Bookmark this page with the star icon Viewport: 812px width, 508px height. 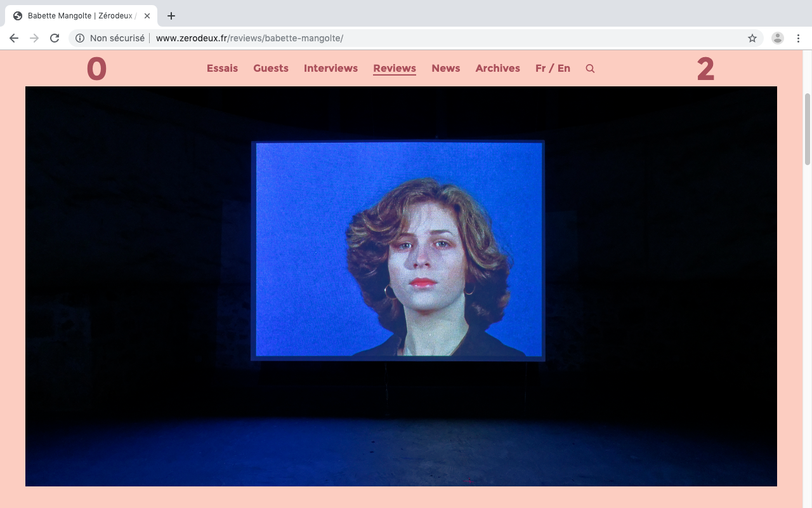click(x=752, y=38)
